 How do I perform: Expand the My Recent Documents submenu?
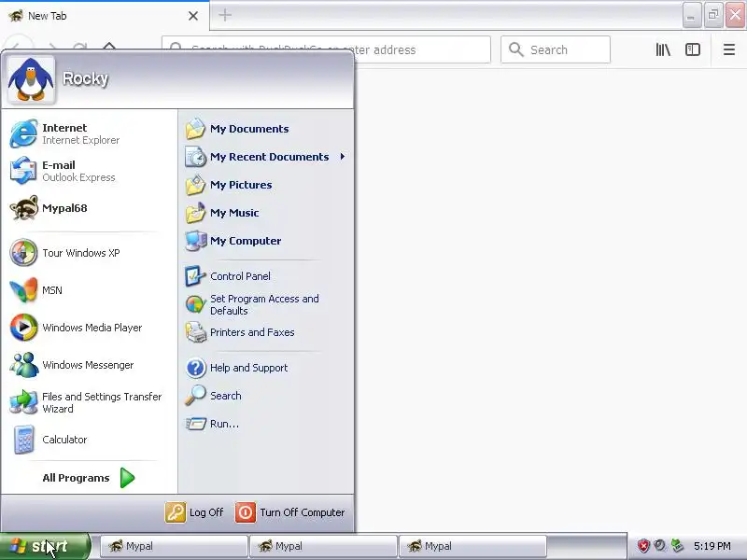[x=265, y=157]
